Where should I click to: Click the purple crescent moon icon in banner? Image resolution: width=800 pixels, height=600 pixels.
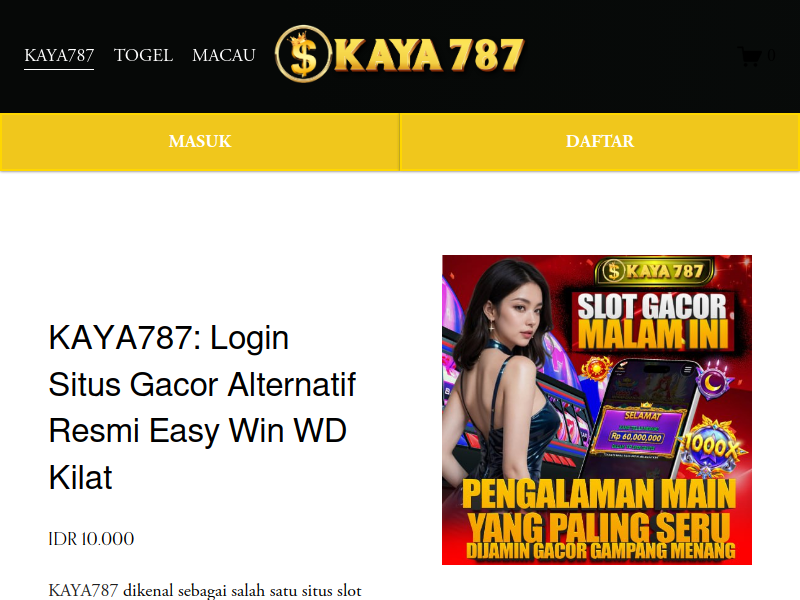(713, 380)
